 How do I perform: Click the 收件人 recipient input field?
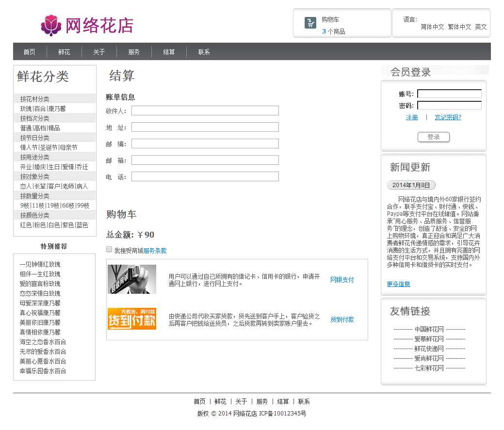click(x=205, y=111)
